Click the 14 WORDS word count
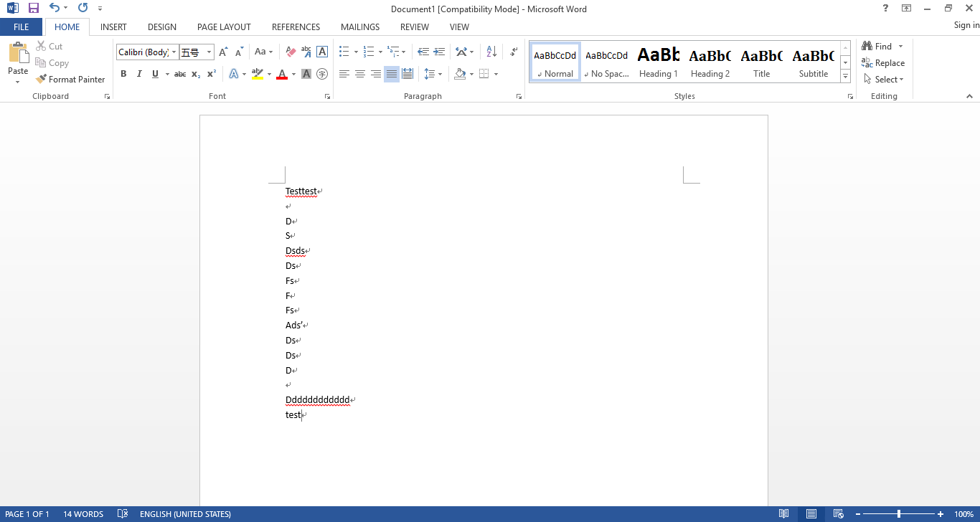The width and height of the screenshot is (980, 522). point(83,514)
